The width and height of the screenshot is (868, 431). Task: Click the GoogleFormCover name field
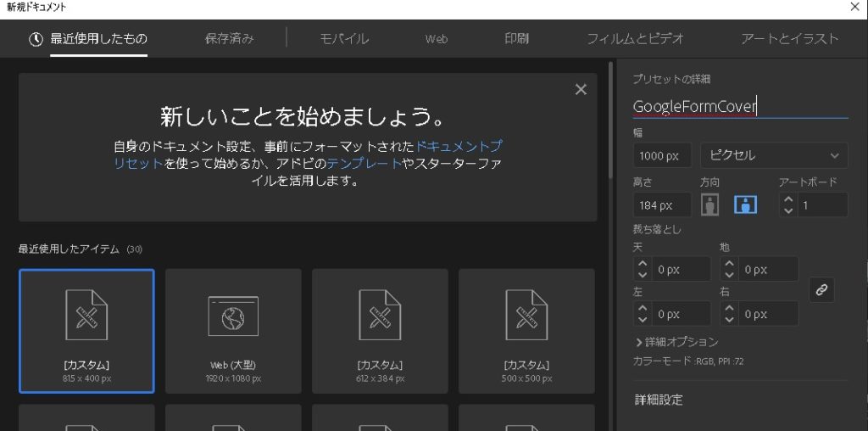coord(739,107)
